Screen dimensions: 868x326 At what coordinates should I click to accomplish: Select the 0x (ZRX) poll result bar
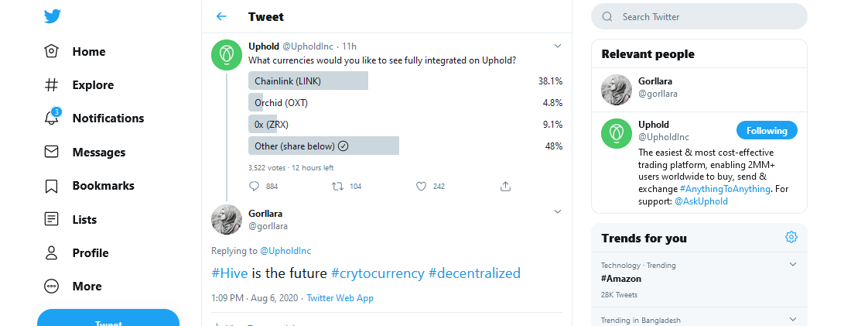coord(262,124)
